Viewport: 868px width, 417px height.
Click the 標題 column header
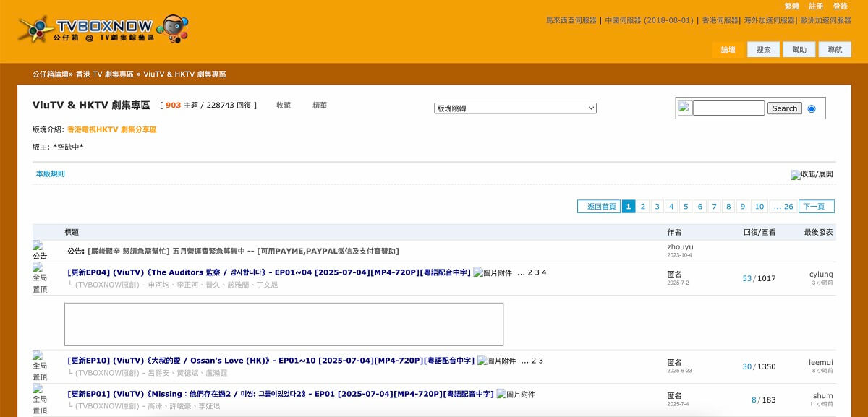click(72, 232)
